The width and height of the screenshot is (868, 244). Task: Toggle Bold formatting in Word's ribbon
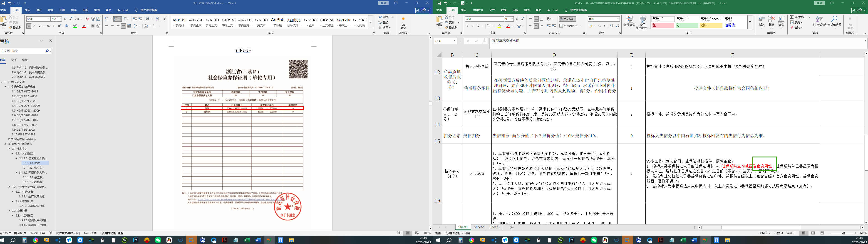tap(29, 26)
